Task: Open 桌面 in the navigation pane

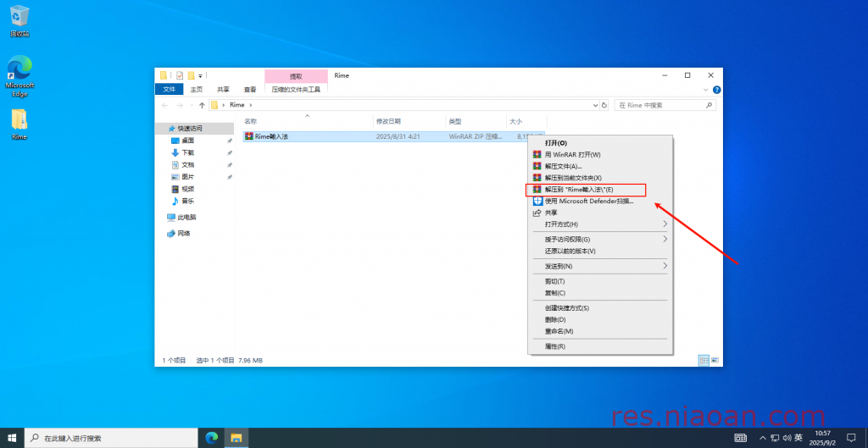Action: (187, 141)
